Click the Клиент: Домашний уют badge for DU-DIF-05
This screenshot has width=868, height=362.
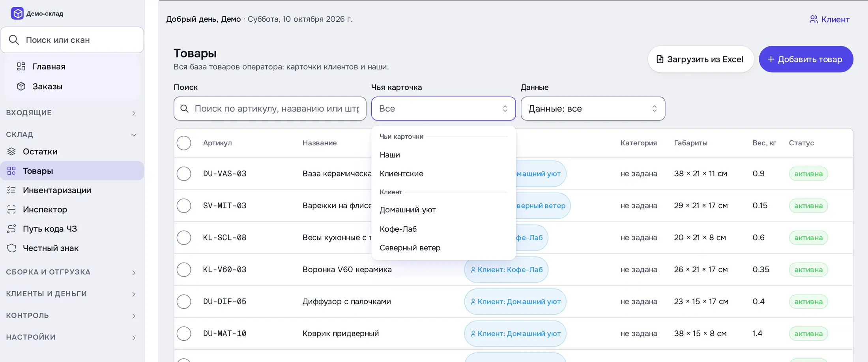515,302
